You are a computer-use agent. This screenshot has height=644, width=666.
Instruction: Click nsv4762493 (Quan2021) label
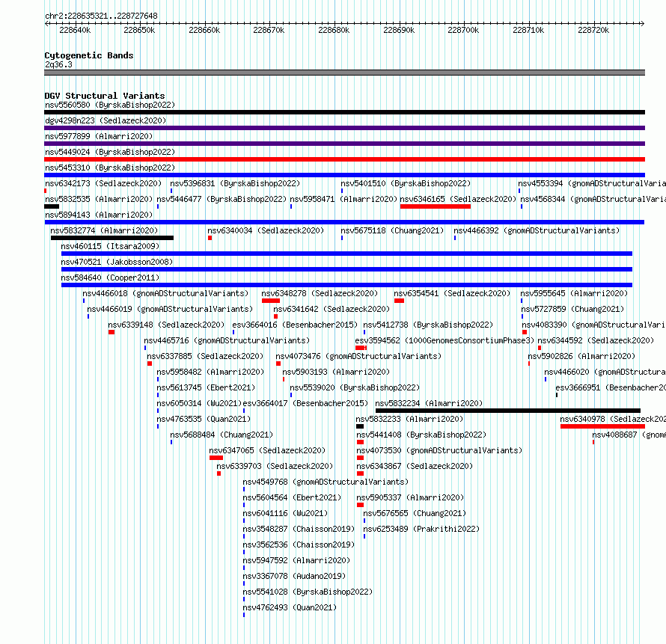click(x=290, y=607)
